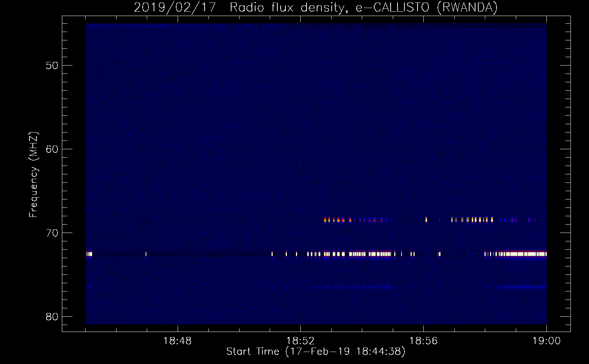The width and height of the screenshot is (589, 364).
Task: Click the '18:56' time tick label
Action: pos(423,341)
